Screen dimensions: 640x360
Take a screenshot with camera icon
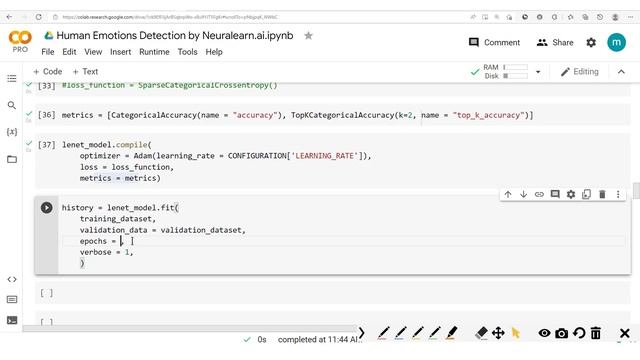tap(561, 333)
